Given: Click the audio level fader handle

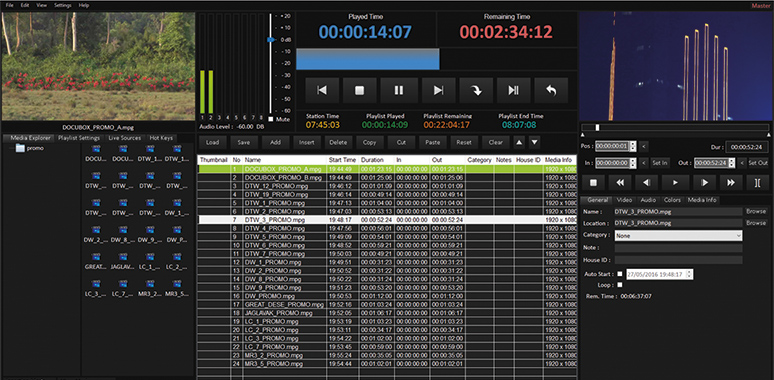Looking at the screenshot, I should [x=271, y=39].
